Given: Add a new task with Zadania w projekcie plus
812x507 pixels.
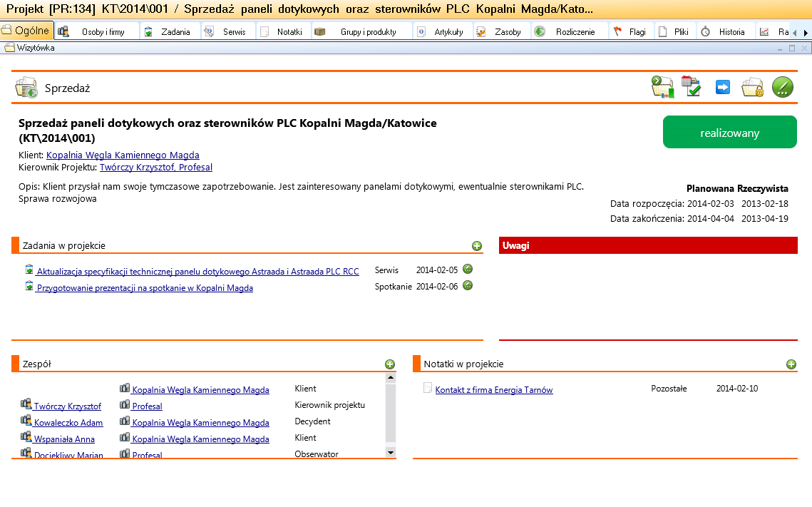Looking at the screenshot, I should (477, 246).
